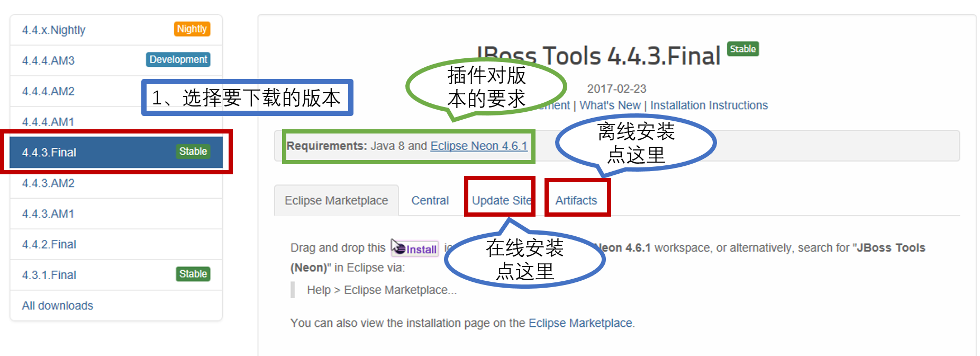Open the Artifacts tab
Screen dimensions: 980x356
[576, 201]
